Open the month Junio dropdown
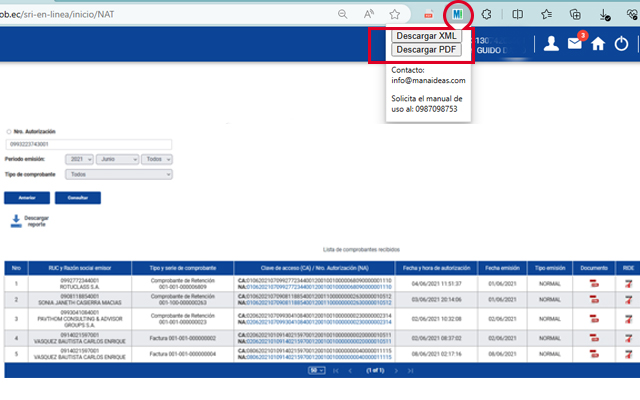Image resolution: width=640 pixels, height=400 pixels. pyautogui.click(x=118, y=159)
